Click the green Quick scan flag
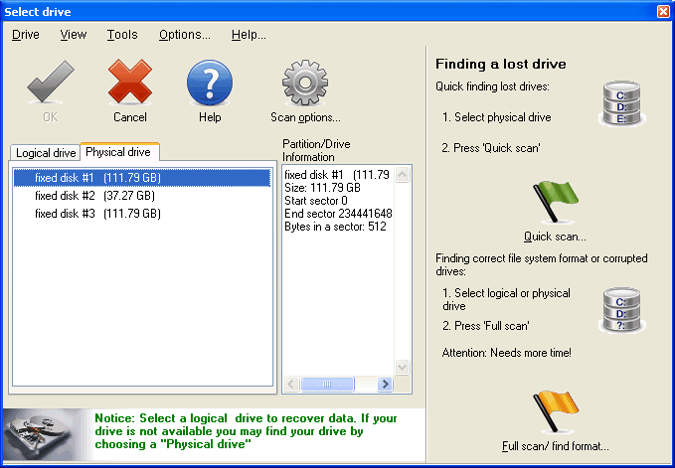This screenshot has height=468, width=675. coord(555,201)
